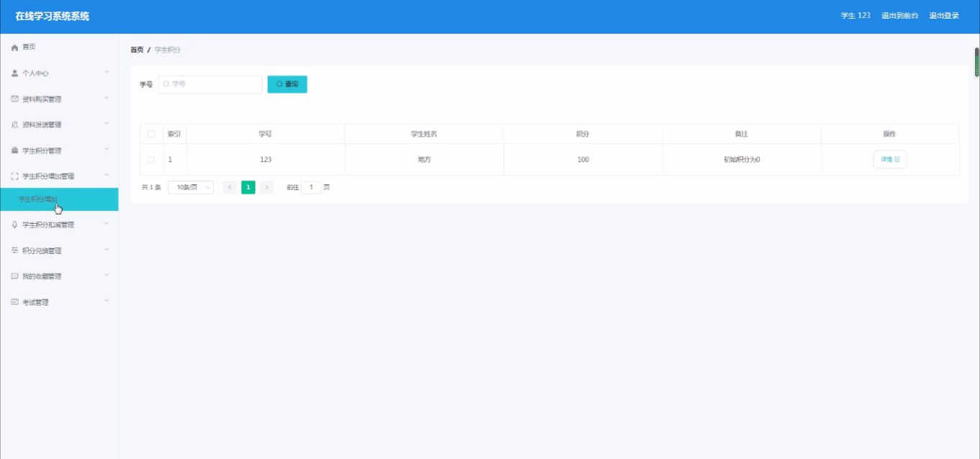Image resolution: width=980 pixels, height=459 pixels.
Task: Click the 学生积分 breadcrumb text
Action: point(168,50)
